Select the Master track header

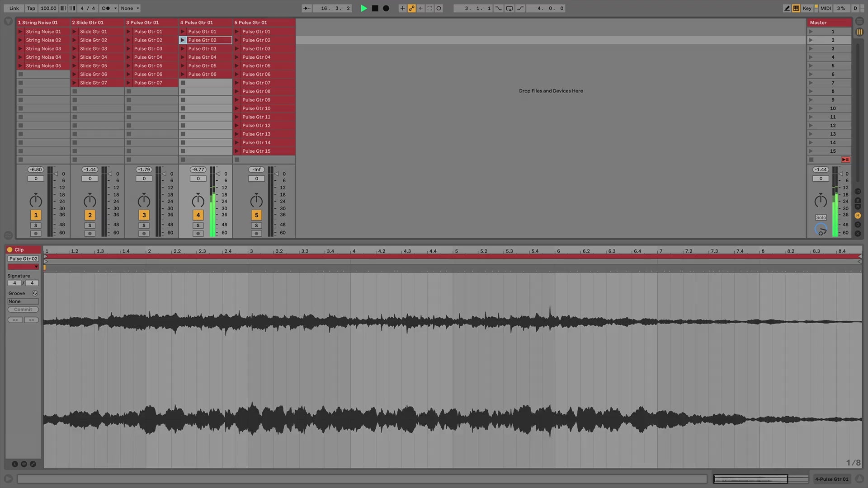click(829, 22)
